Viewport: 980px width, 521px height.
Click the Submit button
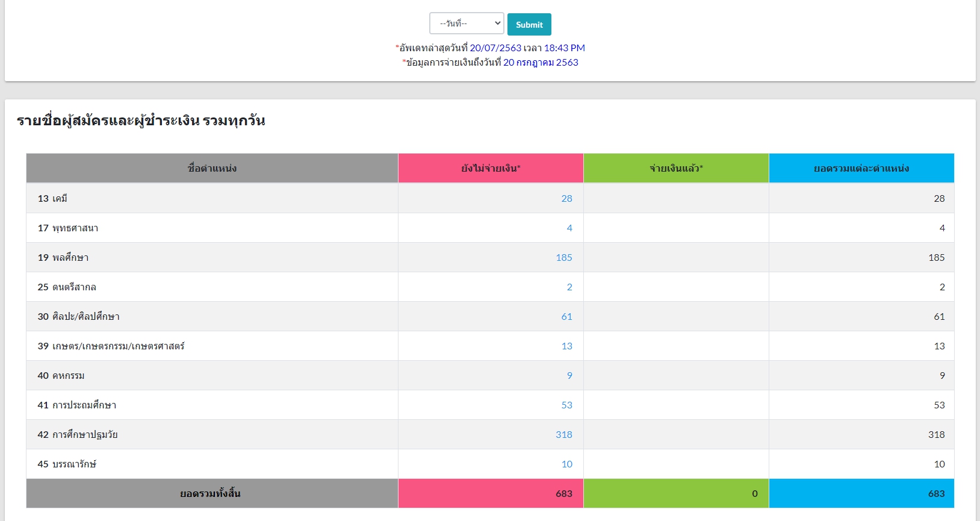pos(529,25)
